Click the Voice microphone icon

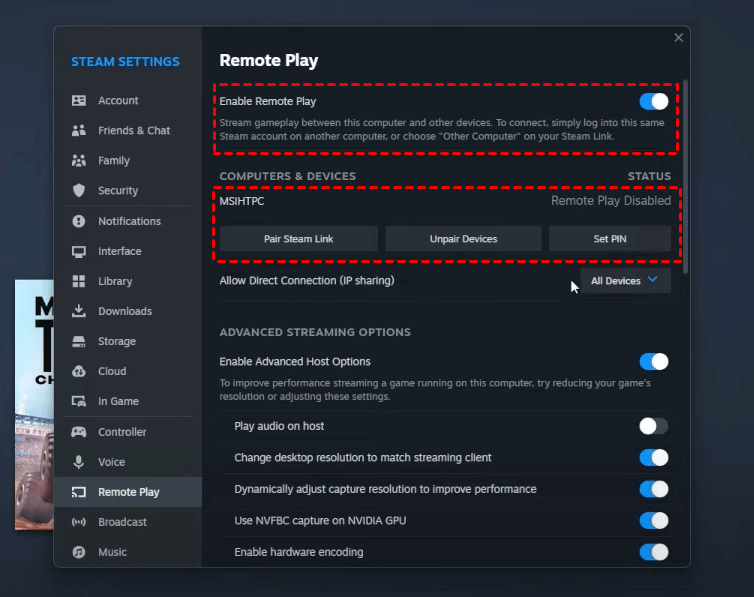pos(79,462)
